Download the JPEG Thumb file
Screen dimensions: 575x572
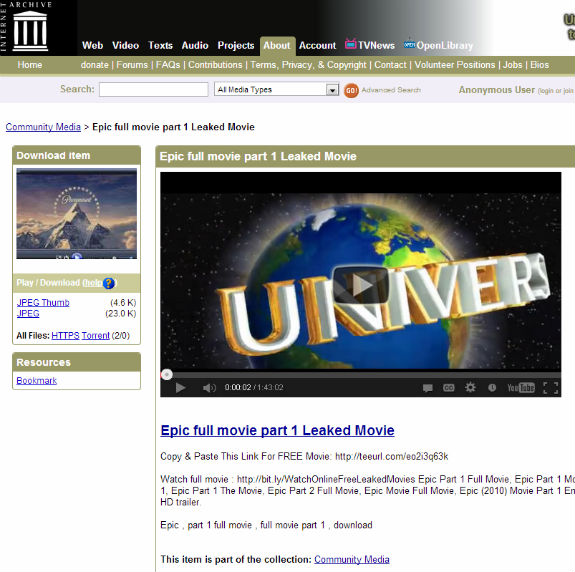click(43, 302)
